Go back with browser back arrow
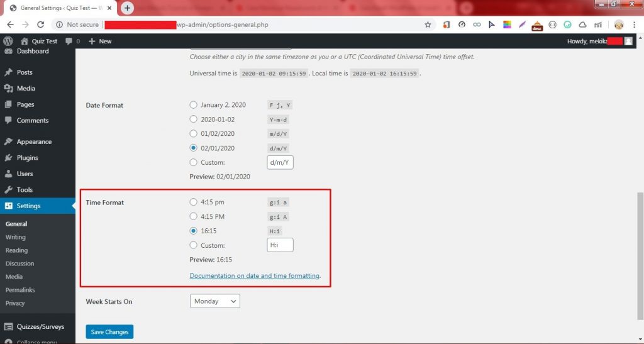The width and height of the screenshot is (644, 344). 10,25
